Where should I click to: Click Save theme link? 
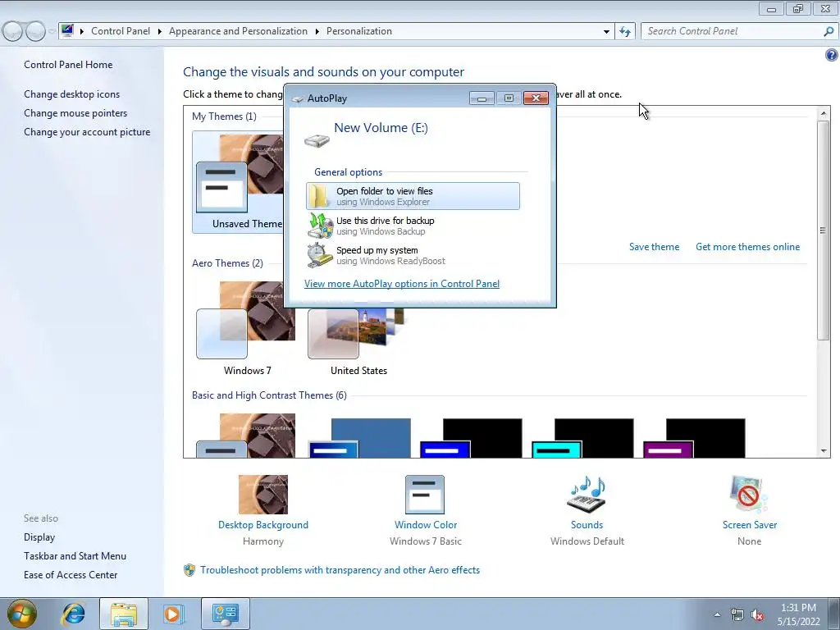pyautogui.click(x=654, y=247)
